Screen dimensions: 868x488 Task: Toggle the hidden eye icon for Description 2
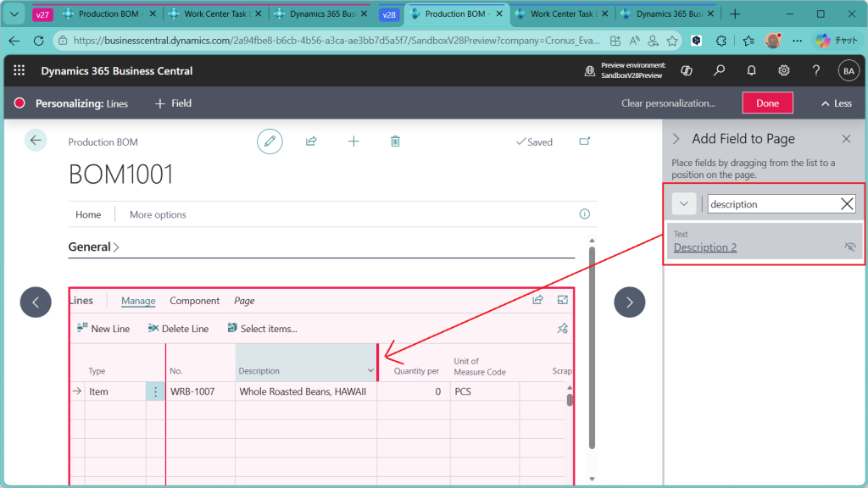(849, 247)
